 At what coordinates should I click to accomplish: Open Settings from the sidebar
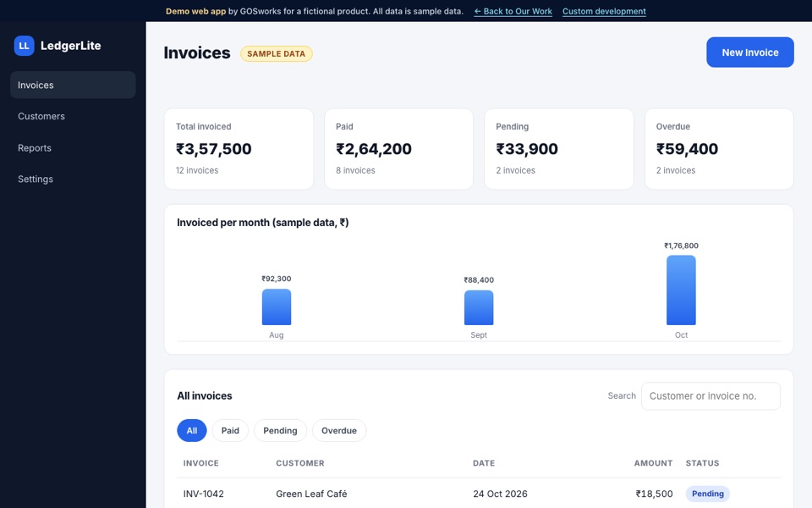point(73,179)
